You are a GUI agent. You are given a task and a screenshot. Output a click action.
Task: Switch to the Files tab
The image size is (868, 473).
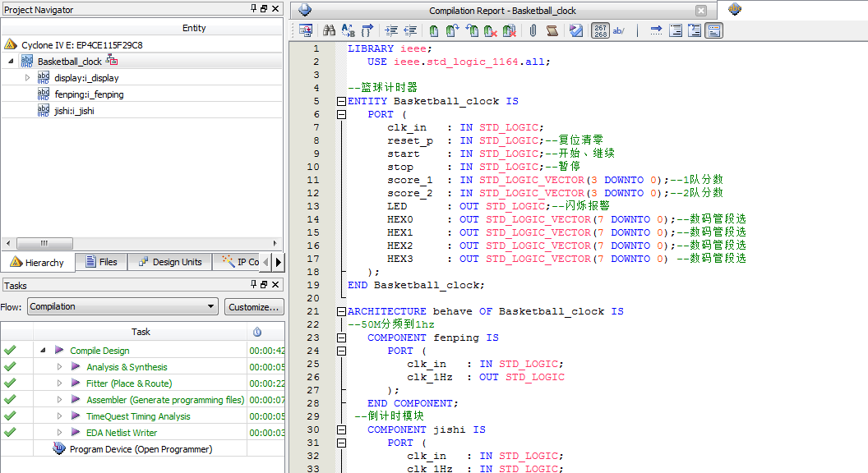[x=100, y=262]
